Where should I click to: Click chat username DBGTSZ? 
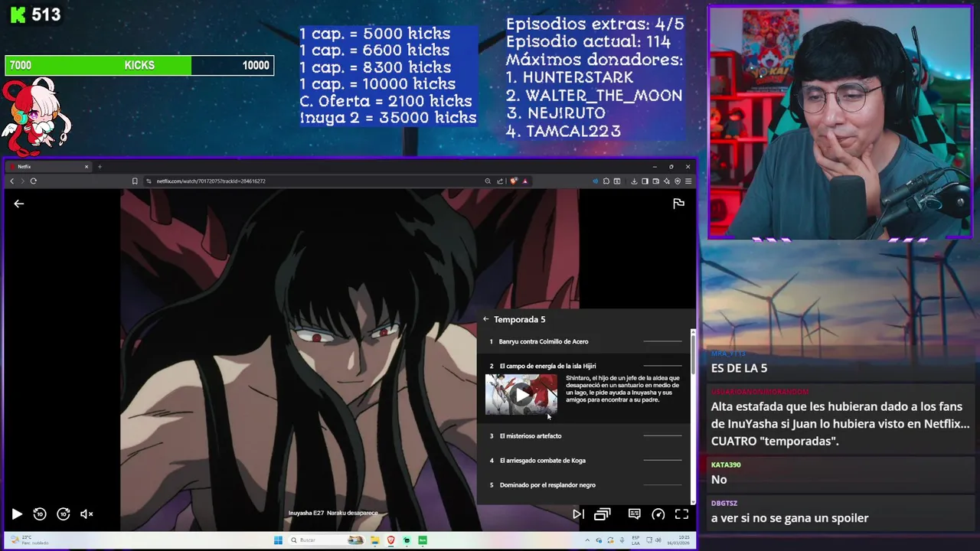click(x=724, y=504)
